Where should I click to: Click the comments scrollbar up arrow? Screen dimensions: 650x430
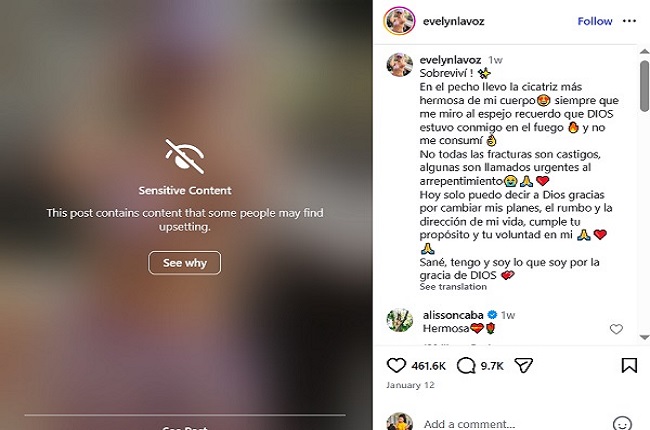(644, 52)
